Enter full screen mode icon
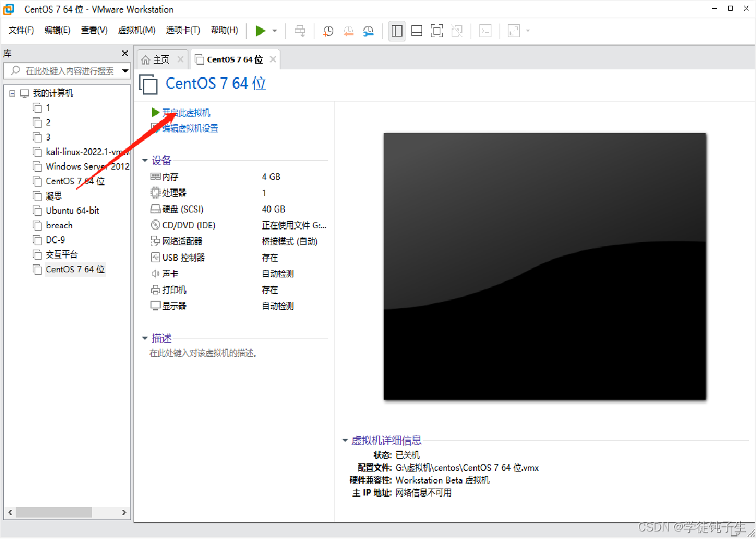Image resolution: width=756 pixels, height=539 pixels. coord(437,30)
